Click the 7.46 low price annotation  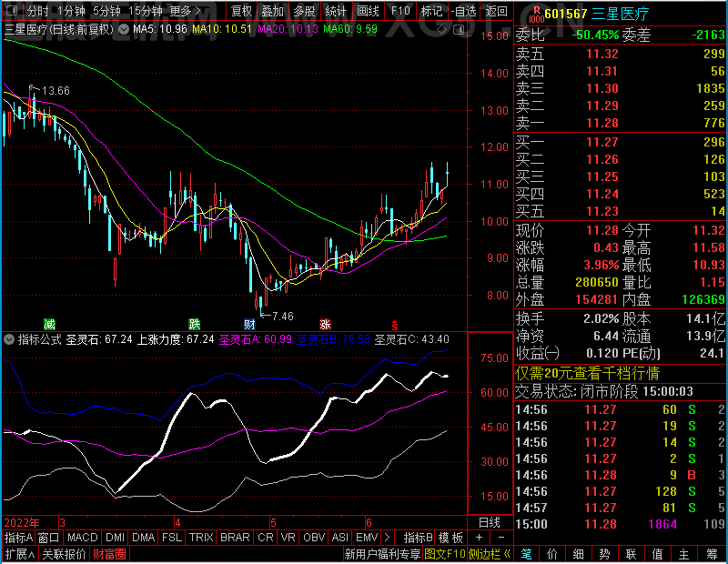click(x=282, y=317)
